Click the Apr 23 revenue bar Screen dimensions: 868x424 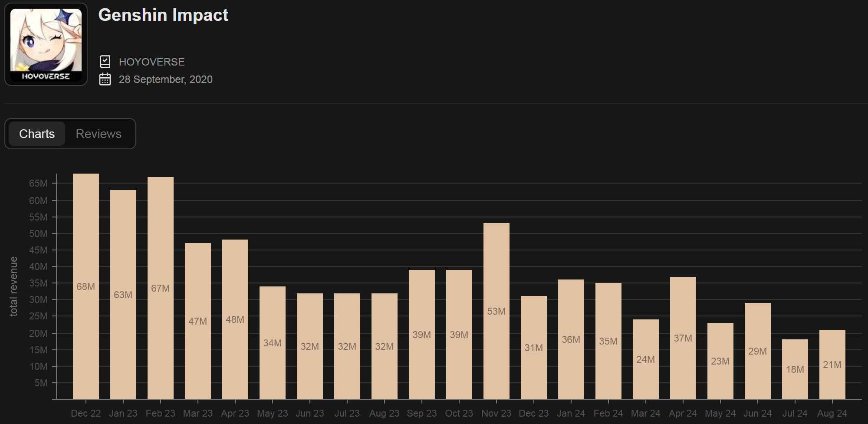coord(235,319)
